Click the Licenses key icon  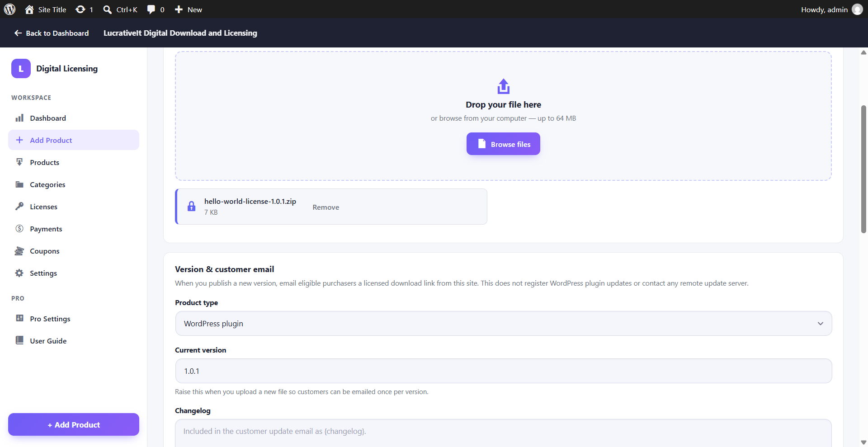(19, 207)
